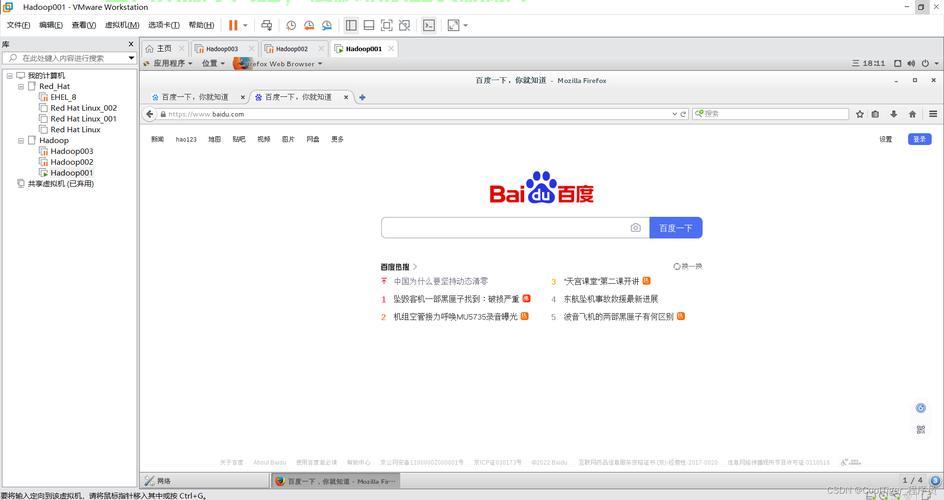The height and width of the screenshot is (500, 944).
Task: Collapse the 我的计算机 tree node
Action: pos(10,76)
